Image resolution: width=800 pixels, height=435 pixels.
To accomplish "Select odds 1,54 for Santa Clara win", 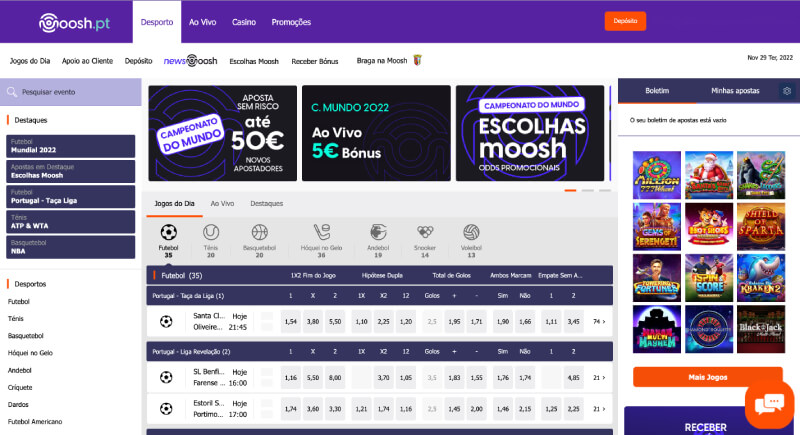I will pyautogui.click(x=291, y=322).
